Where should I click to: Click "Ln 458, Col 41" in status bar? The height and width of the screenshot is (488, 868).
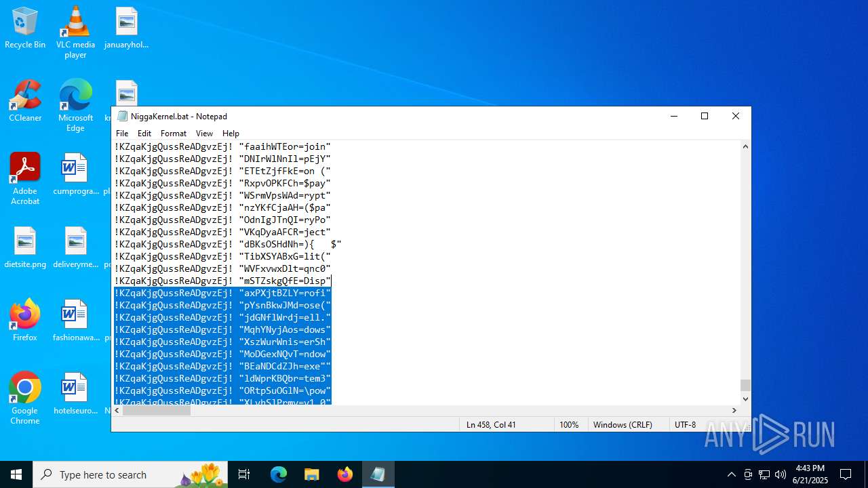(x=491, y=425)
